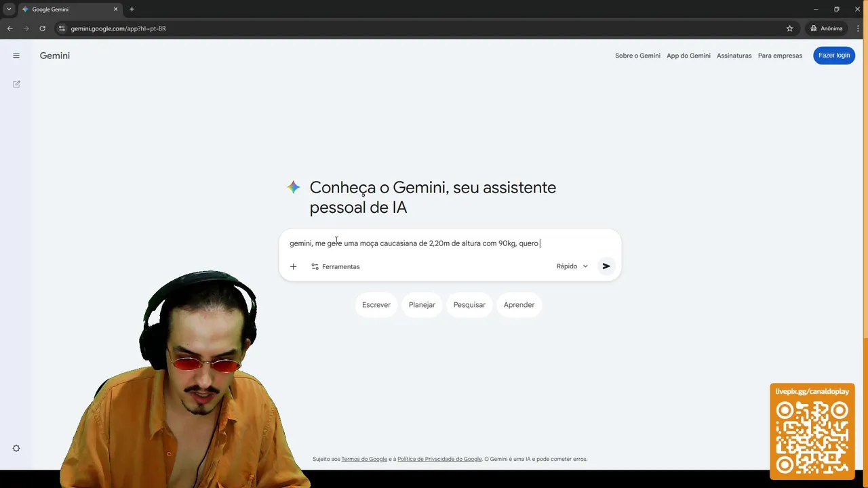The width and height of the screenshot is (868, 488).
Task: Open Política de Privacidade do Google link
Action: point(439,459)
